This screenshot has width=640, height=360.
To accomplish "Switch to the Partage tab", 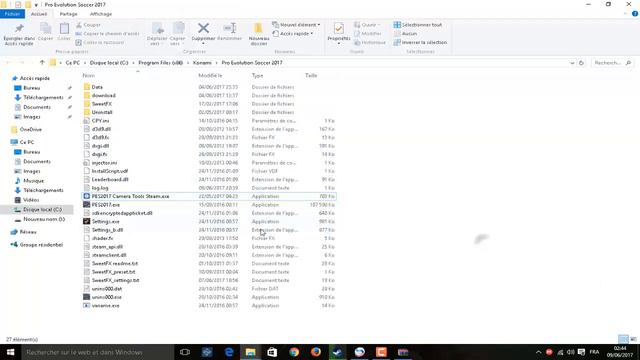I will [68, 14].
